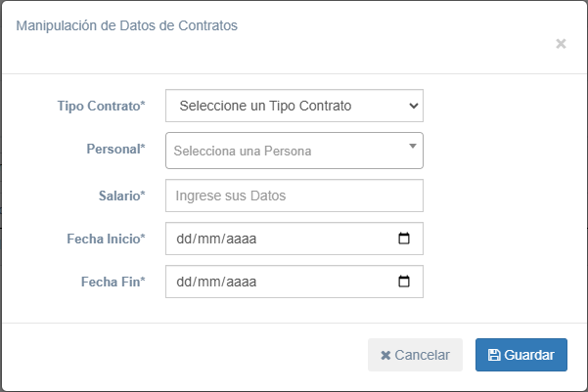Screen dimensions: 588x392
Task: Select the aaaa segment in Fecha Fin
Action: click(x=241, y=282)
